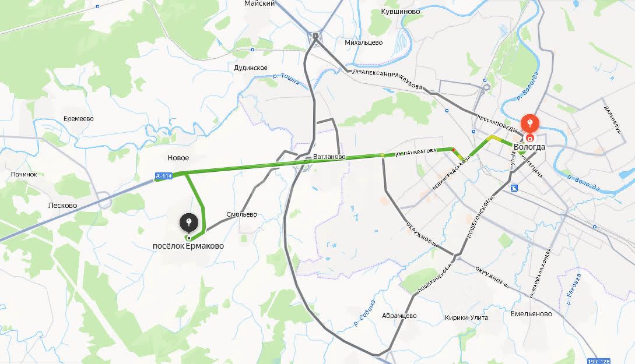Click the Емельяново place label

click(531, 314)
